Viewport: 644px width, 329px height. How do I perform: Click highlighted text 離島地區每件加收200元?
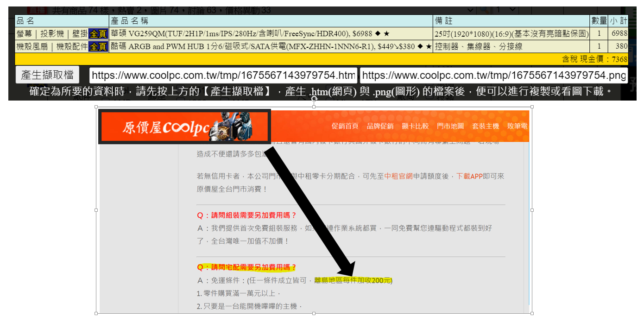353,280
